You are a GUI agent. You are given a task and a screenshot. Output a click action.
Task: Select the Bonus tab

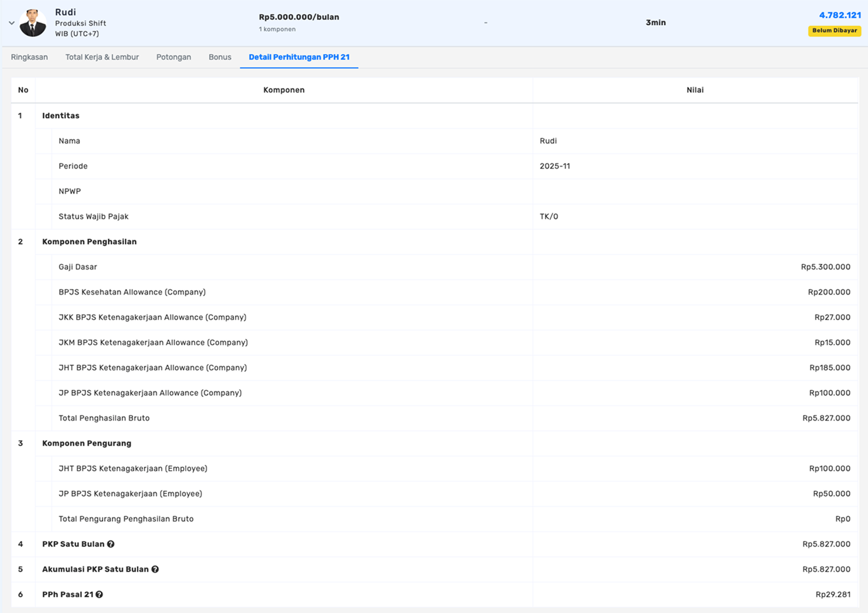pyautogui.click(x=220, y=57)
